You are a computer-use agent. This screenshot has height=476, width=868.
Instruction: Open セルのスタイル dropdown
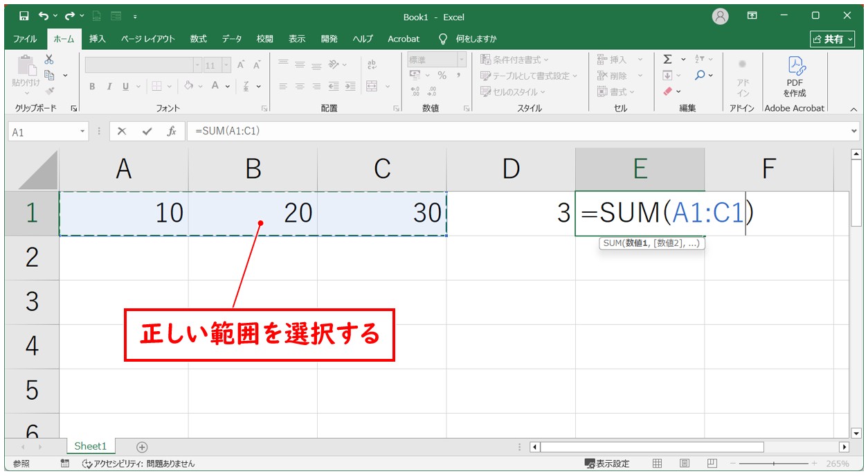(x=513, y=91)
